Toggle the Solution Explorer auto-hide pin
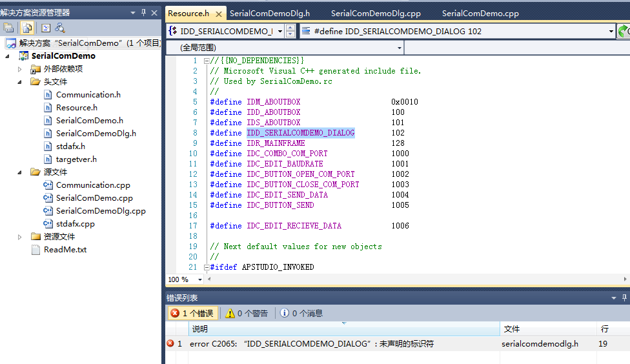The width and height of the screenshot is (630, 364). [x=143, y=13]
